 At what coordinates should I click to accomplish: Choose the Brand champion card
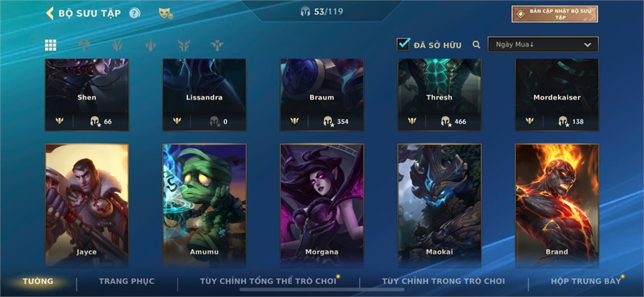[557, 206]
